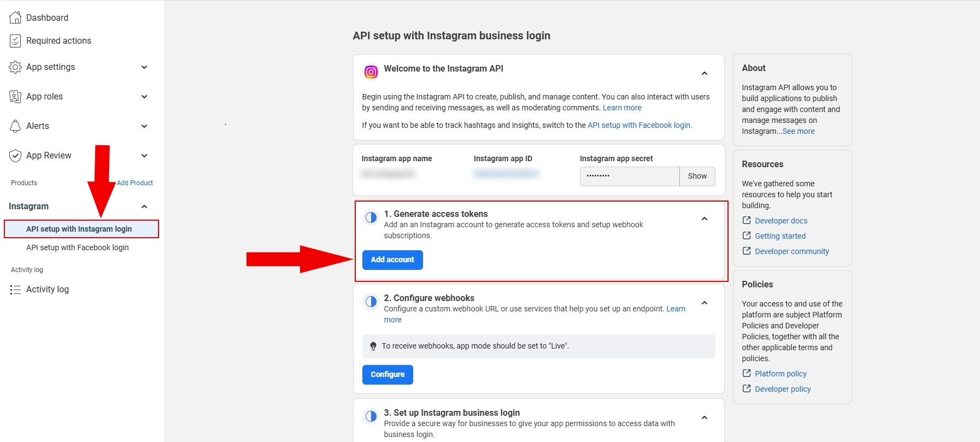Click the Add Product link
Viewport: 980px width, 442px height.
click(135, 183)
